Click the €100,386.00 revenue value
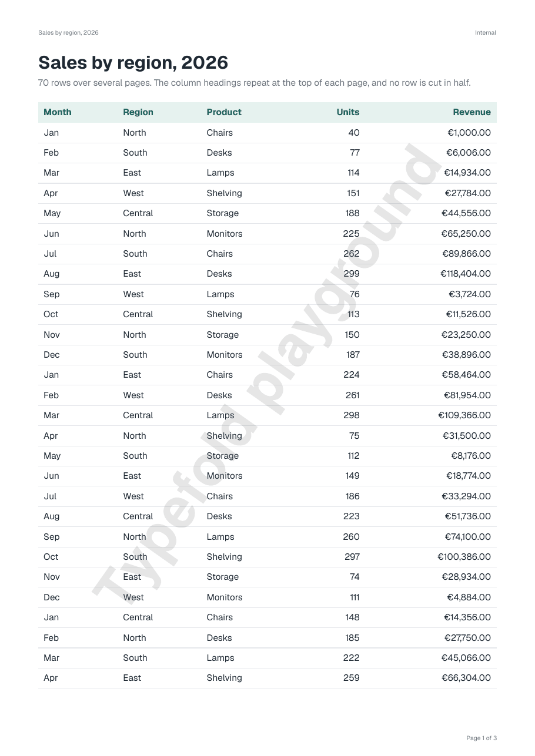Screen dimensions: 535x756 464,557
